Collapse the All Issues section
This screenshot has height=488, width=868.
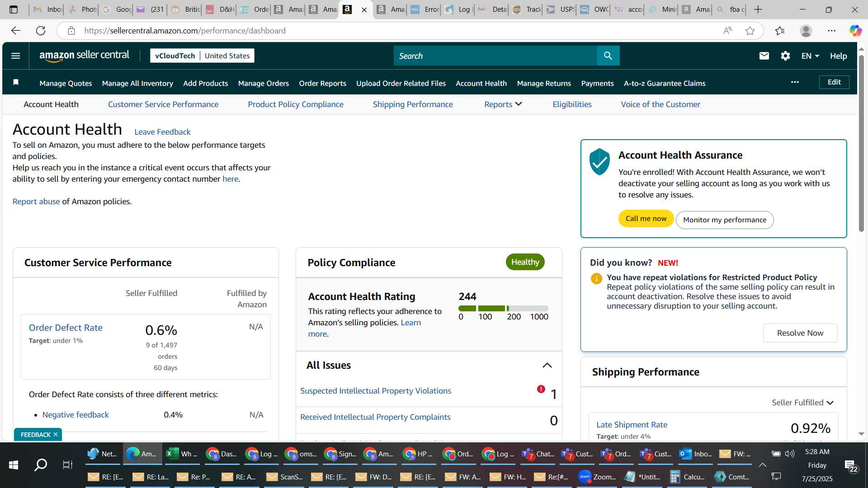[547, 365]
